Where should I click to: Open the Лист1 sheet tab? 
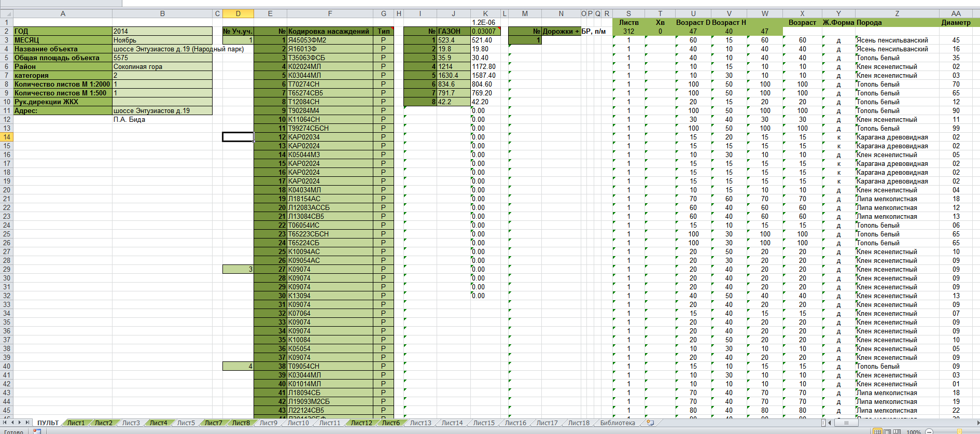[x=76, y=423]
